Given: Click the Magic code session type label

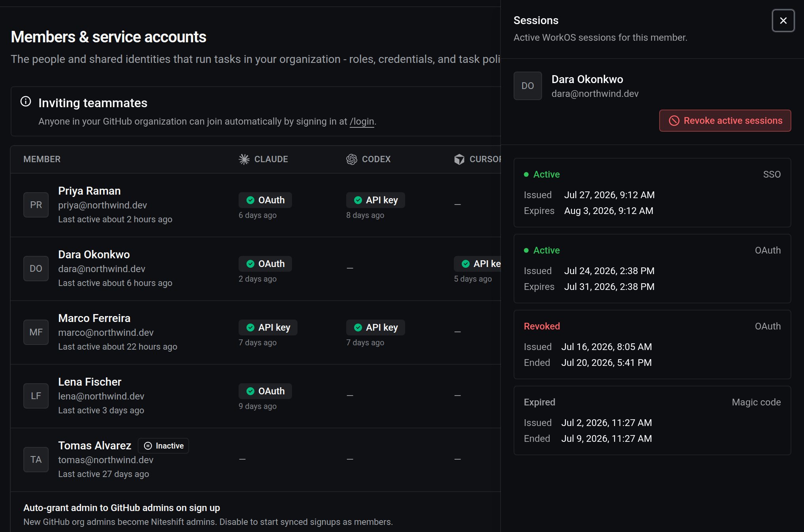Looking at the screenshot, I should (x=757, y=402).
